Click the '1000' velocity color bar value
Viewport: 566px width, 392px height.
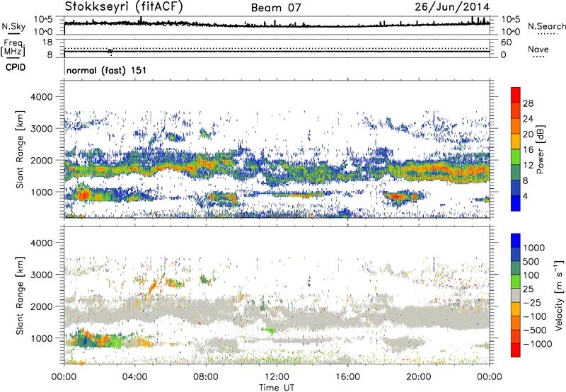pos(534,248)
